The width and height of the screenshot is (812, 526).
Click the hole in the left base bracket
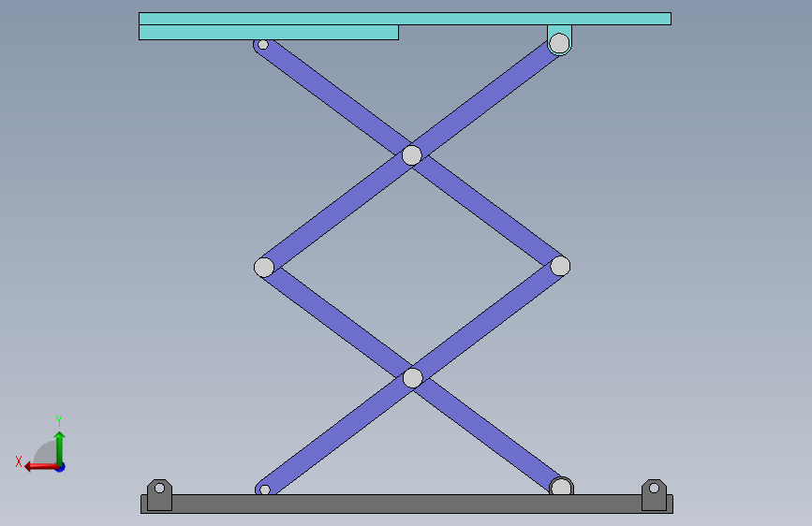click(159, 488)
